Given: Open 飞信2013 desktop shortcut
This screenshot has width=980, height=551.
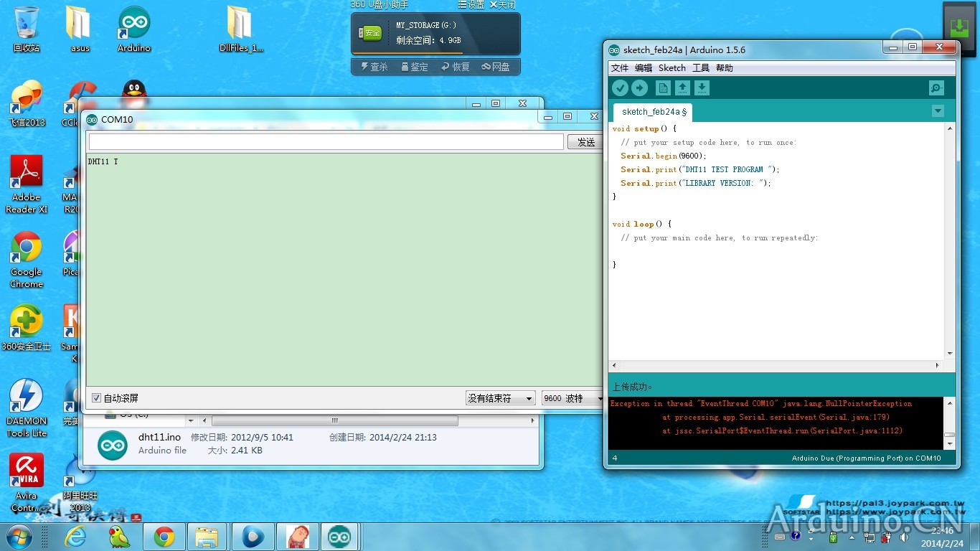Looking at the screenshot, I should click(x=27, y=104).
